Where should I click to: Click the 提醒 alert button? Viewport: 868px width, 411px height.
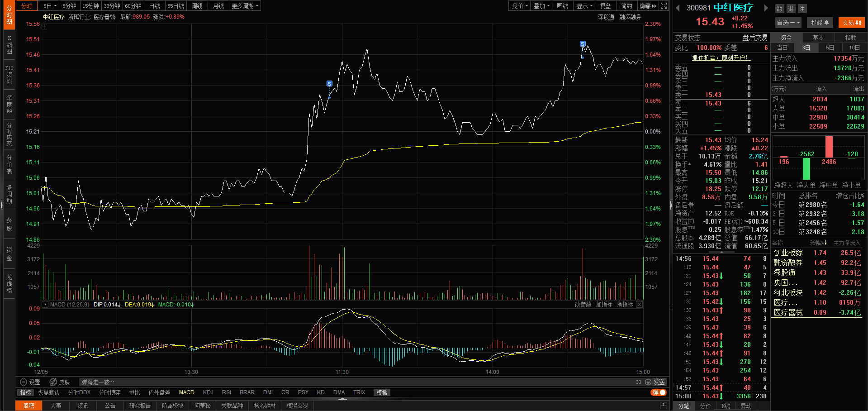pos(820,23)
